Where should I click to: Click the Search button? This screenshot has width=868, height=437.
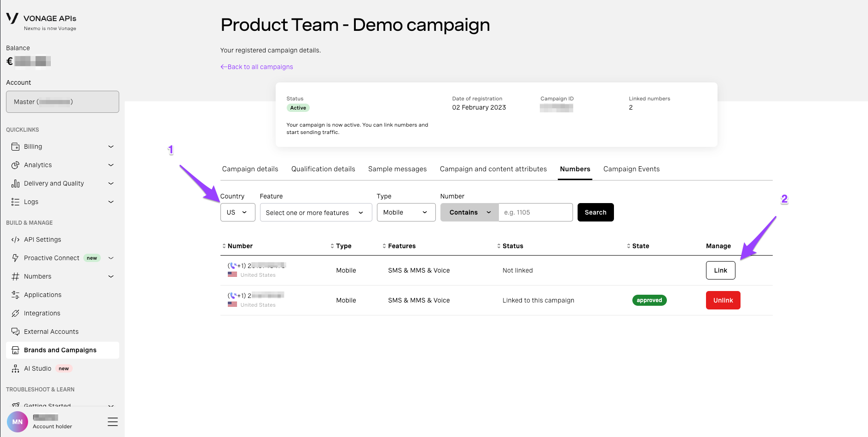pos(596,212)
